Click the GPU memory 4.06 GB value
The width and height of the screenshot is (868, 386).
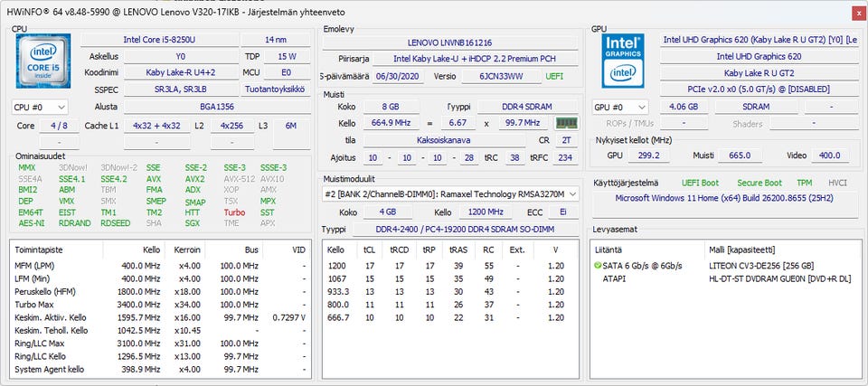click(x=684, y=107)
